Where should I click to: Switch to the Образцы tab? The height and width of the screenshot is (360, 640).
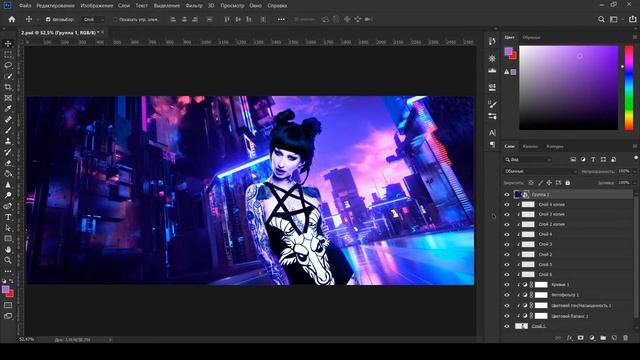[531, 37]
